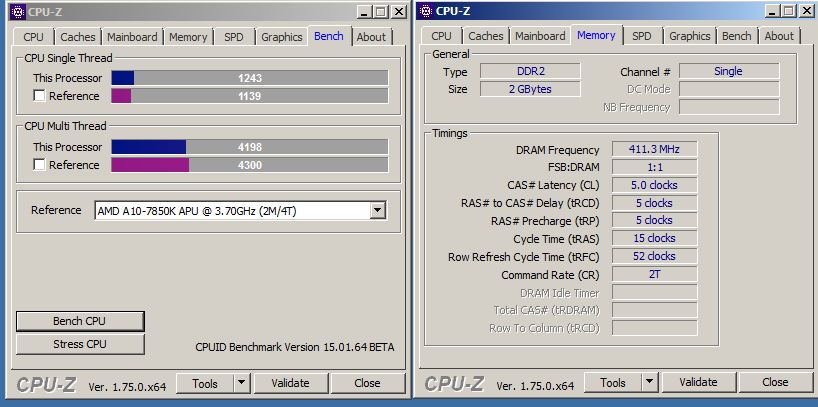Click CPU-Z icon in Memory window title bar

[426, 11]
